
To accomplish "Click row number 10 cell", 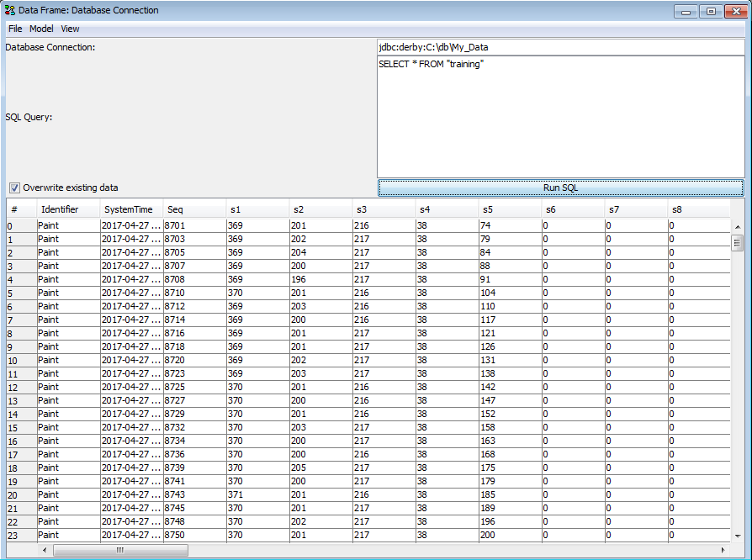I will 22,360.
